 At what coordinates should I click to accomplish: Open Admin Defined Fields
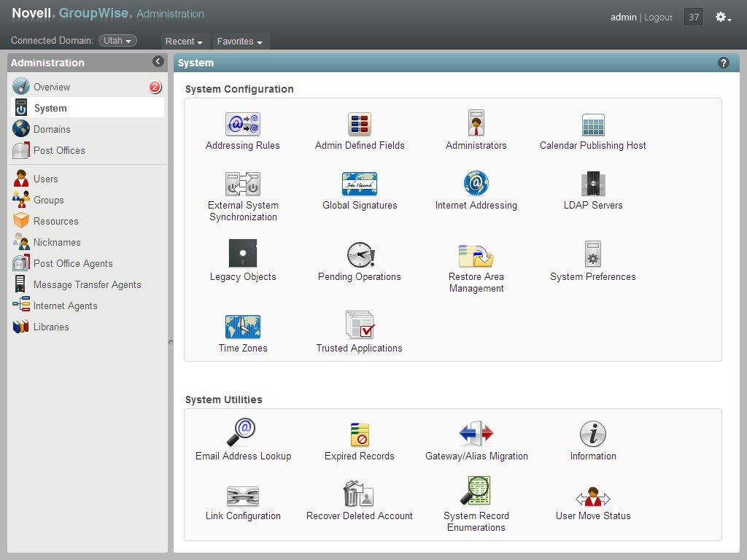(x=359, y=125)
